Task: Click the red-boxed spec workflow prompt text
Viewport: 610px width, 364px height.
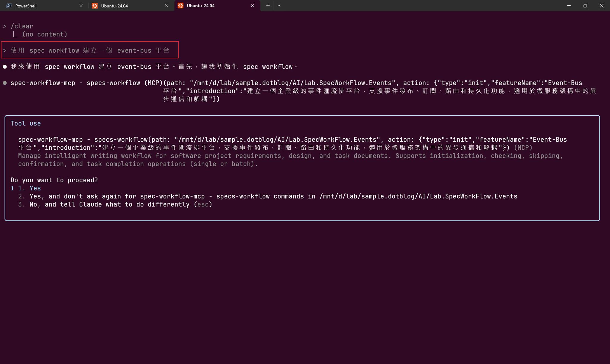Action: 89,50
